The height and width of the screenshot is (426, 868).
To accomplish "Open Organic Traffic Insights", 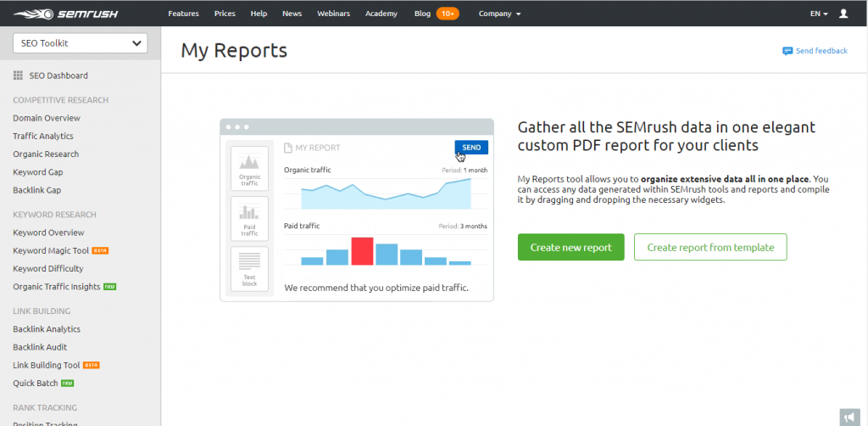I will pos(57,286).
